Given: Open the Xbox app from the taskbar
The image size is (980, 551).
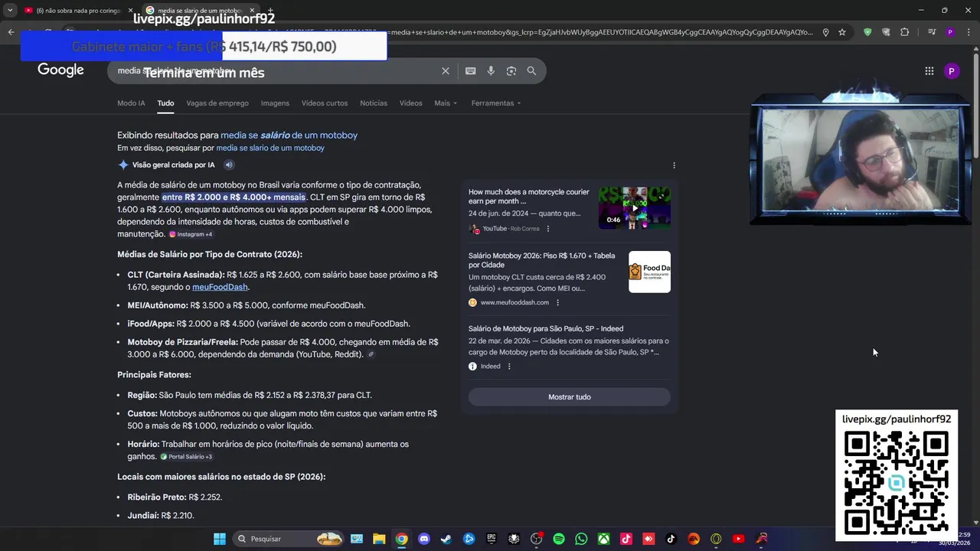Looking at the screenshot, I should pos(604,539).
